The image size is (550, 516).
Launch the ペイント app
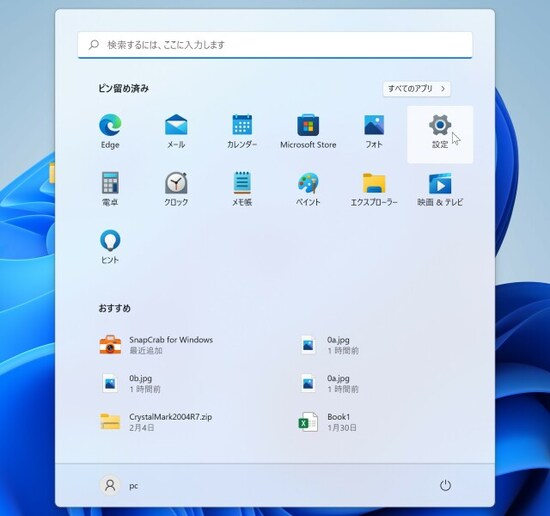click(308, 189)
